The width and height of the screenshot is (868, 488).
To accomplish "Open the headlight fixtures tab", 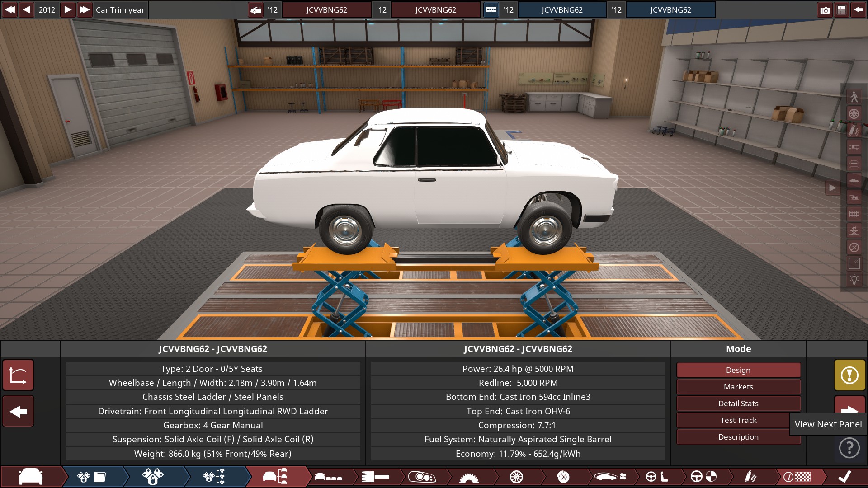I will [422, 477].
